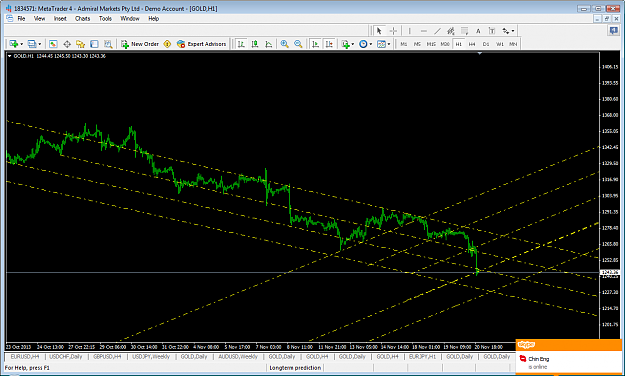Select the H4 timeframe
The height and width of the screenshot is (376, 625).
pyautogui.click(x=472, y=44)
